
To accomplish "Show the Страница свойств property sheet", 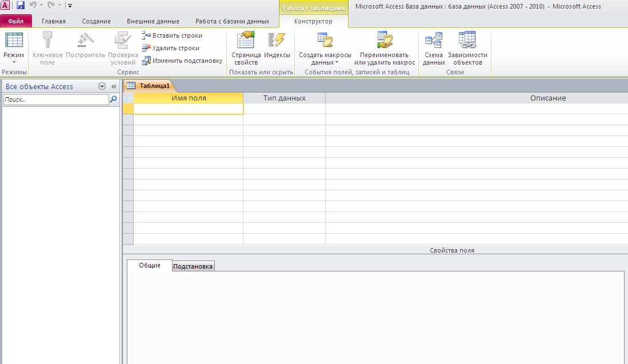I will point(246,49).
